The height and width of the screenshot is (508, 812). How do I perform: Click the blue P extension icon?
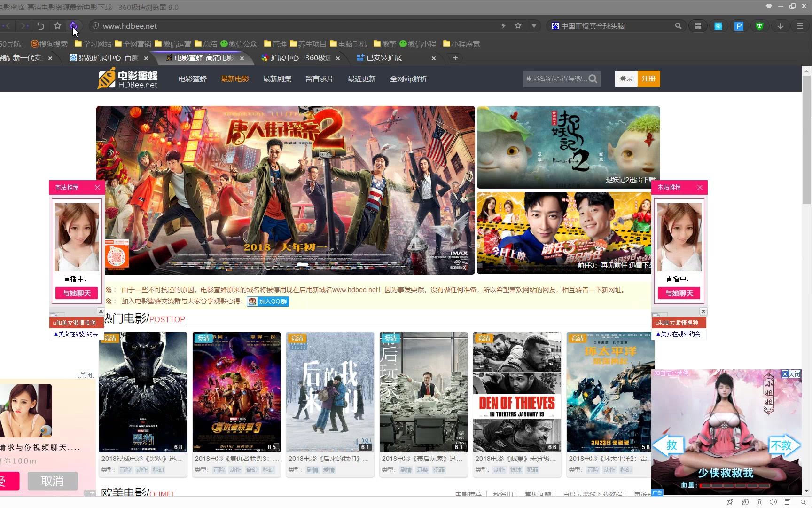739,26
